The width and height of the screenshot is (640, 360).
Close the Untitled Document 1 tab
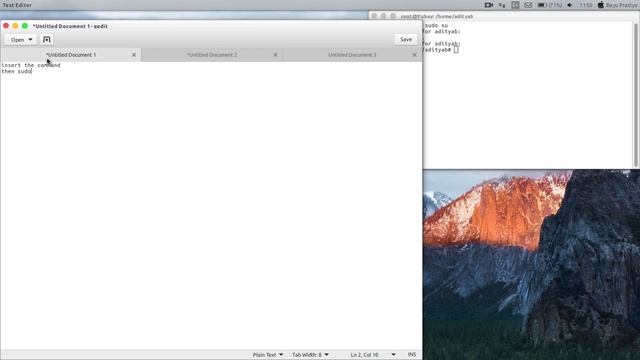tap(134, 55)
